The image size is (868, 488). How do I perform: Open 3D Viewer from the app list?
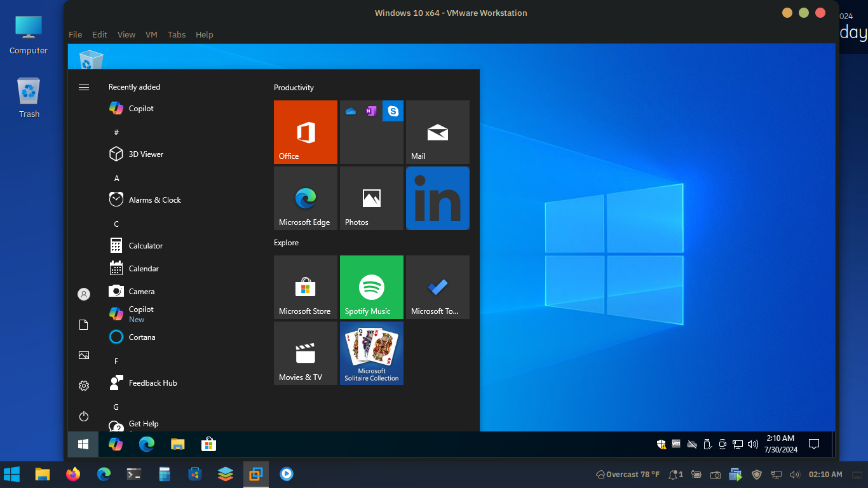pyautogui.click(x=184, y=154)
